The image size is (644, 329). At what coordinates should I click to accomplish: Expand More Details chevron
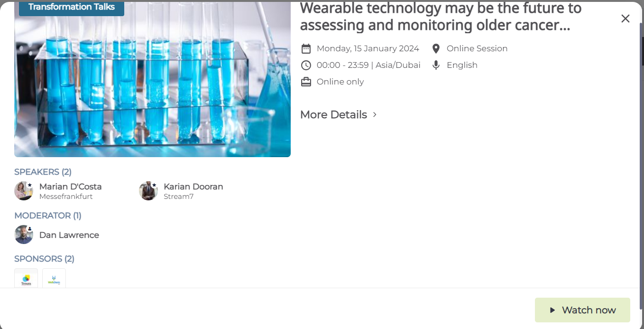pyautogui.click(x=375, y=115)
